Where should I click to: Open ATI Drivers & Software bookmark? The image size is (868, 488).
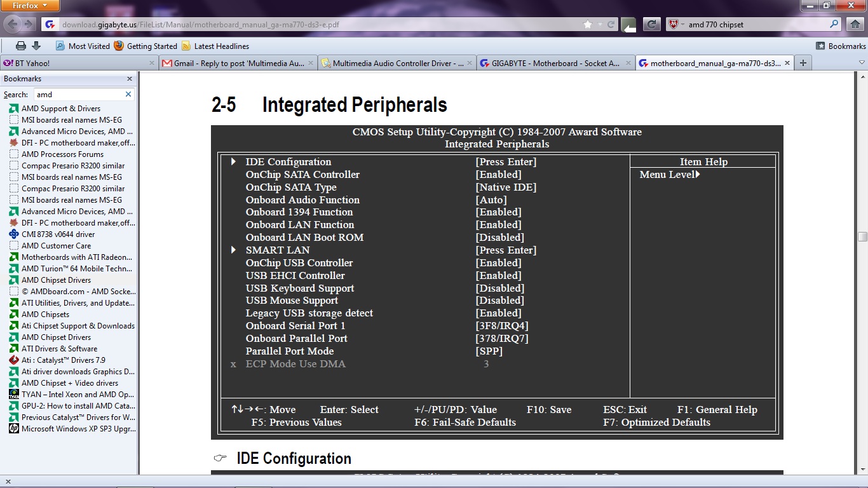pos(59,349)
